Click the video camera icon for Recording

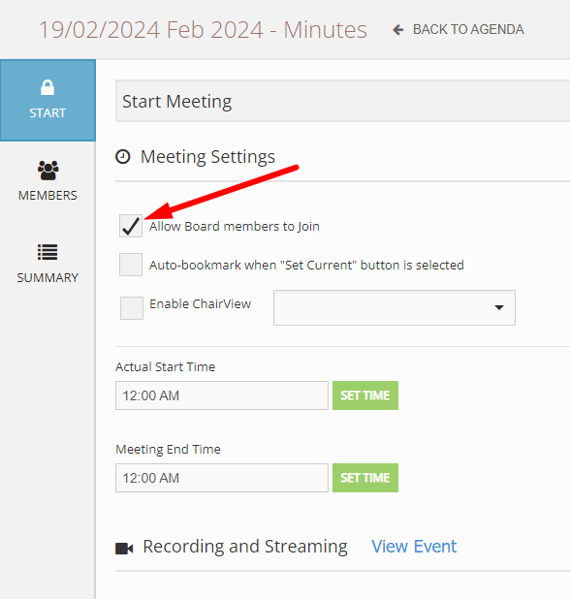click(x=124, y=548)
